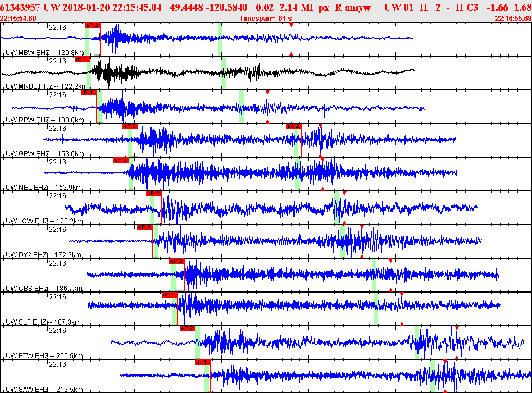532x393 pixels.
Task: Click the eP 2 pick label on ETW trace
Action: coord(188,328)
